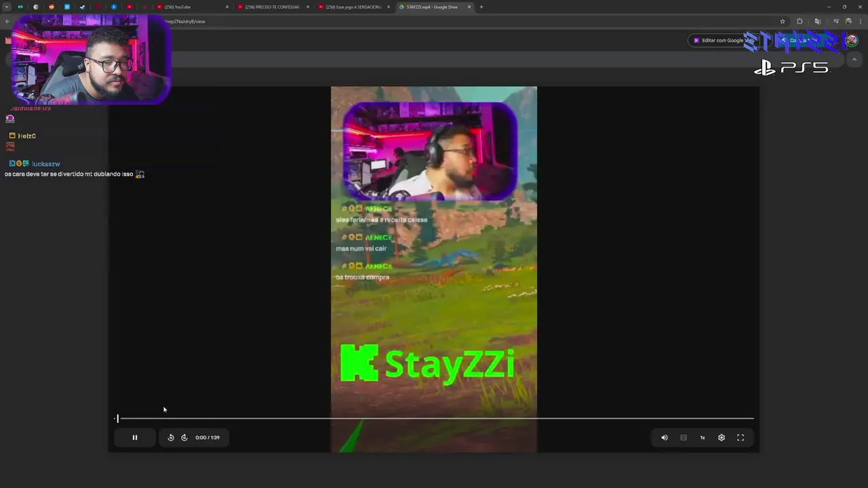The width and height of the screenshot is (868, 488).
Task: Open pinned Steam tab
Action: click(83, 7)
